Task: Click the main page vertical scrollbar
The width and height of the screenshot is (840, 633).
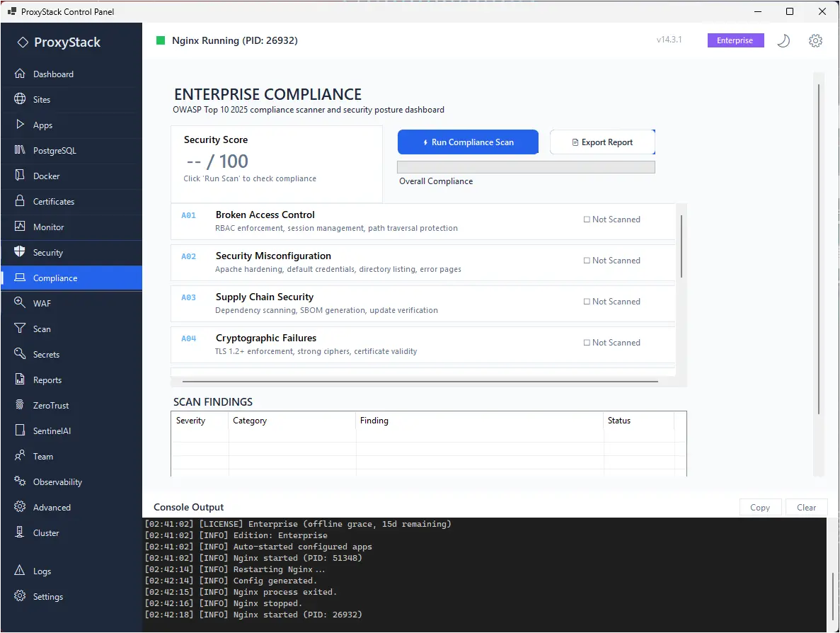Action: pos(818,249)
